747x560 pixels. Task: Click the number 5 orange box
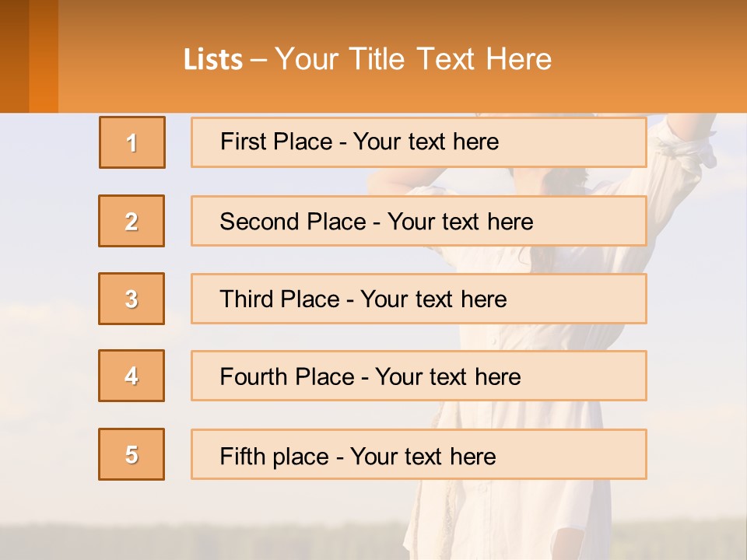point(132,454)
